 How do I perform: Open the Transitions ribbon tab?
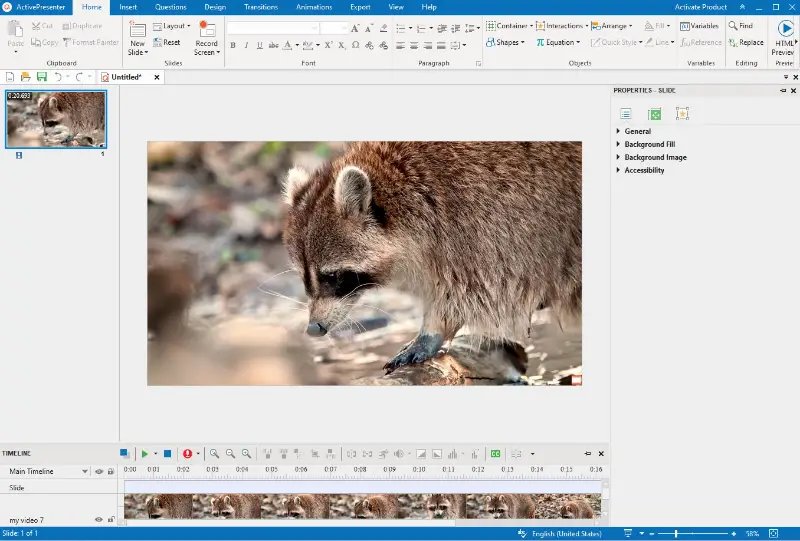261,7
